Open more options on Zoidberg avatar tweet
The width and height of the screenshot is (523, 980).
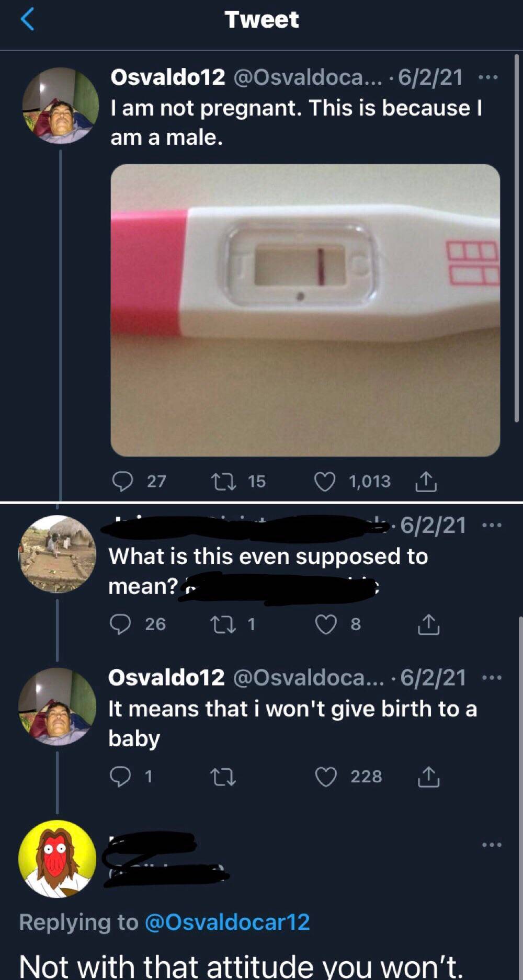pyautogui.click(x=492, y=844)
